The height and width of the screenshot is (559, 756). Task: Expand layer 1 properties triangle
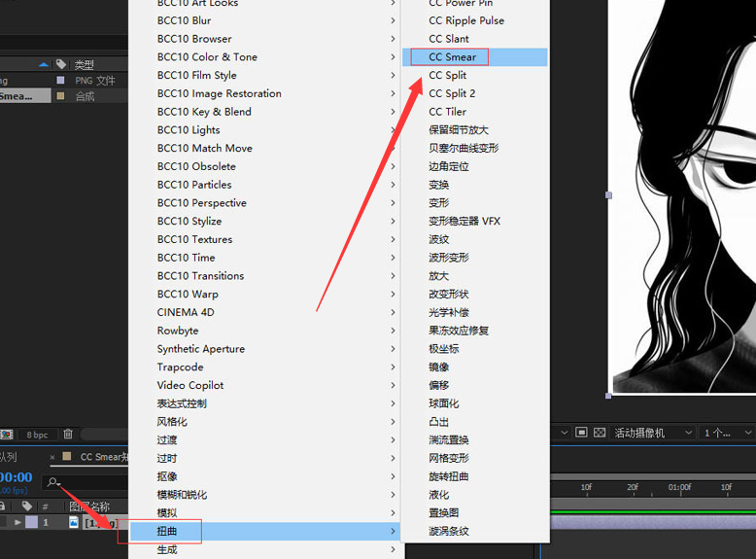point(17,522)
